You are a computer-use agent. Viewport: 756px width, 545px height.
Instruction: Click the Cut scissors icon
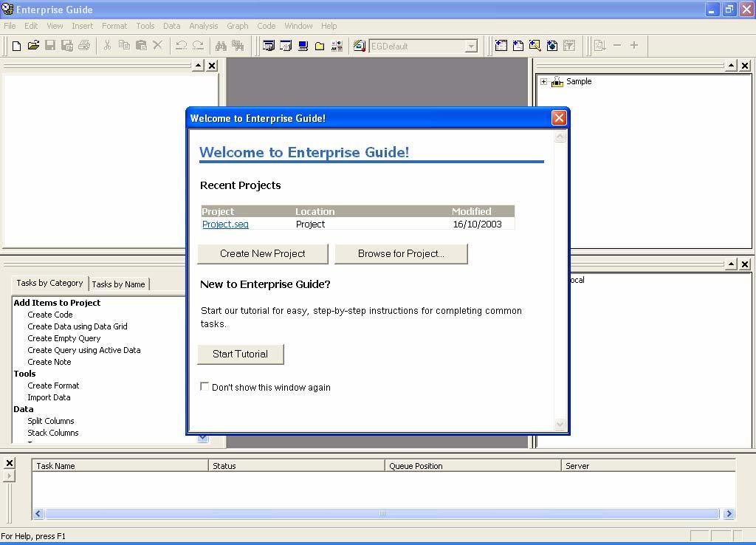[107, 46]
